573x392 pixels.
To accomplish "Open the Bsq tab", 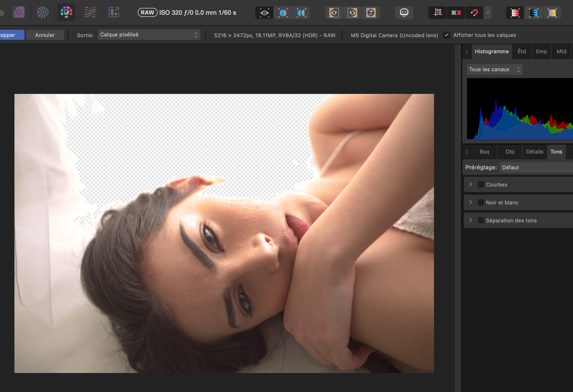I will [x=484, y=152].
